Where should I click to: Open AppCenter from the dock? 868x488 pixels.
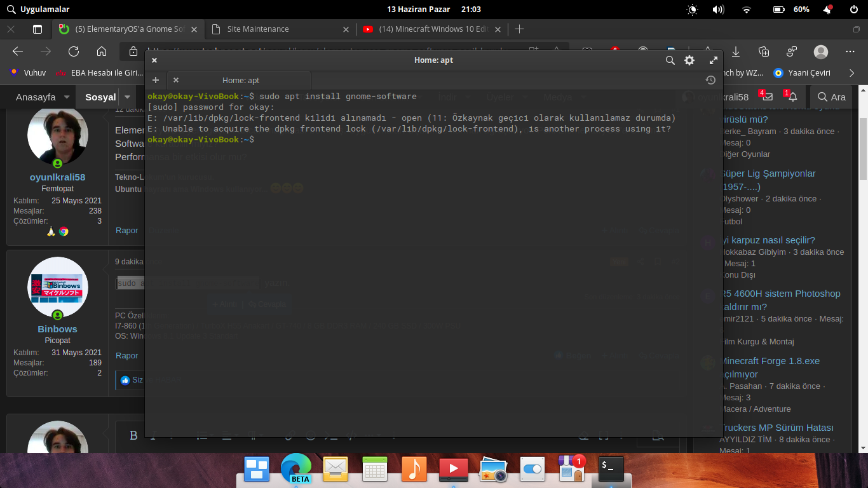(x=571, y=469)
